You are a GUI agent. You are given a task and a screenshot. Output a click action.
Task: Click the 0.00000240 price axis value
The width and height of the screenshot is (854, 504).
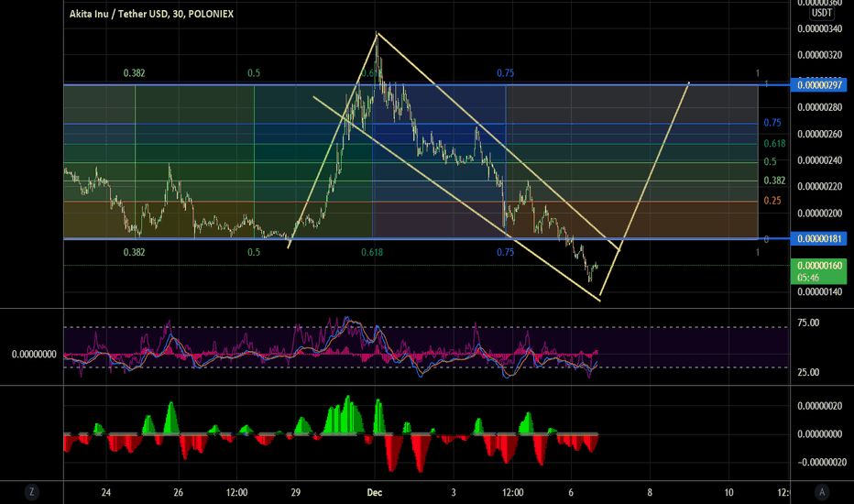819,160
